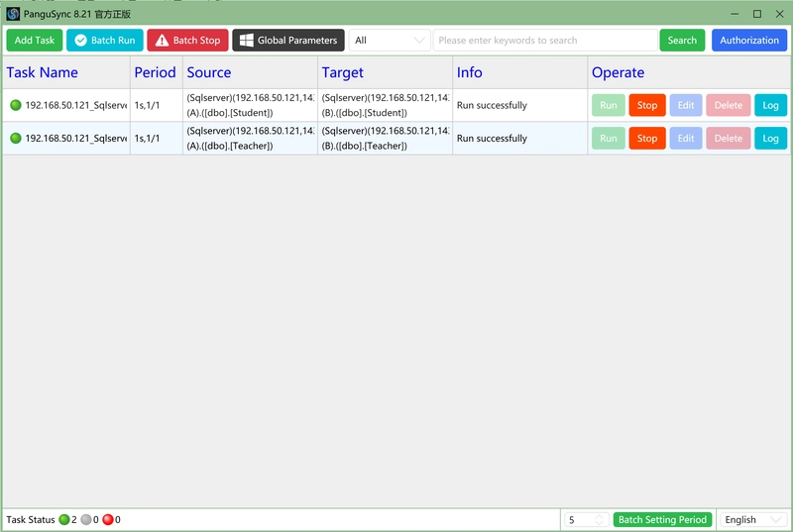Delete the Teacher sync task
The height and width of the screenshot is (532, 793).
tap(729, 138)
